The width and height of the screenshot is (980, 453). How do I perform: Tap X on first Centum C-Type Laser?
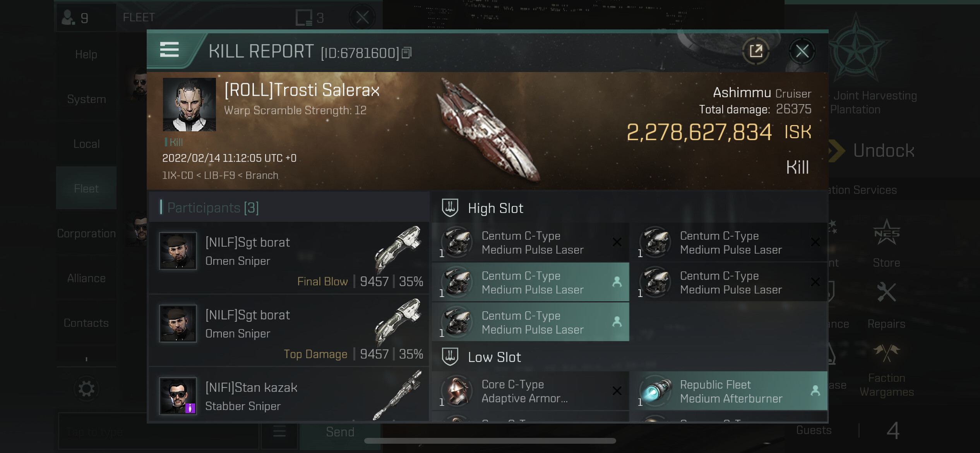click(617, 242)
